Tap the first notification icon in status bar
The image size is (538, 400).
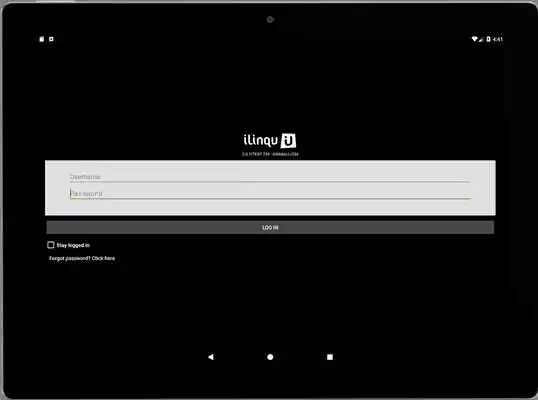coord(42,39)
